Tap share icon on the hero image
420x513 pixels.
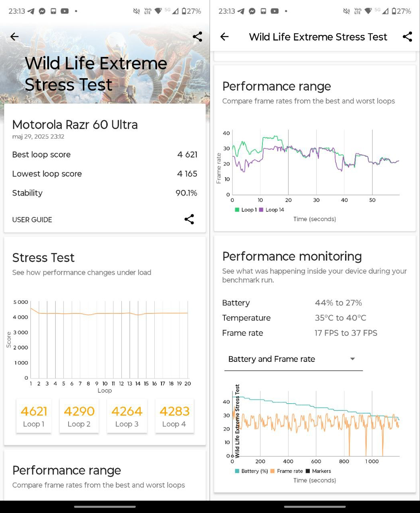197,37
